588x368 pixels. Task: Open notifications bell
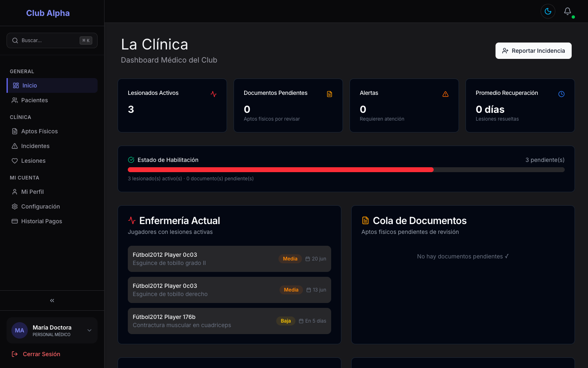[x=568, y=11]
